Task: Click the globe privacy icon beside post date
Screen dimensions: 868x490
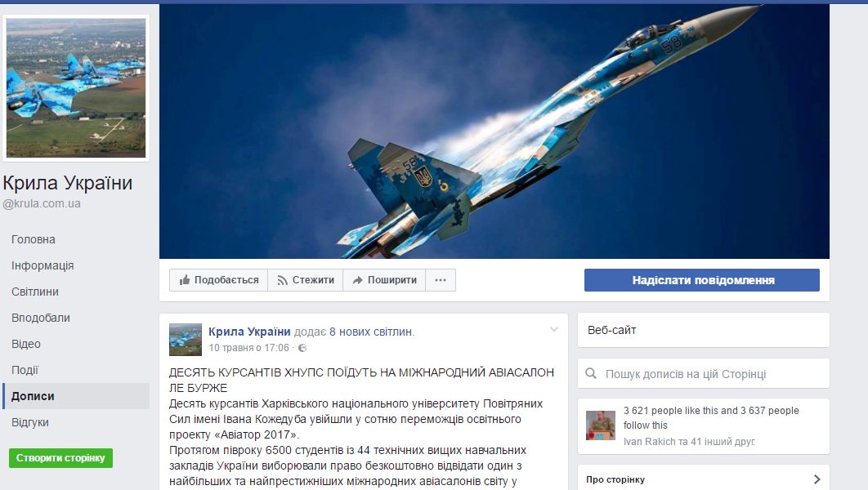Action: (302, 348)
